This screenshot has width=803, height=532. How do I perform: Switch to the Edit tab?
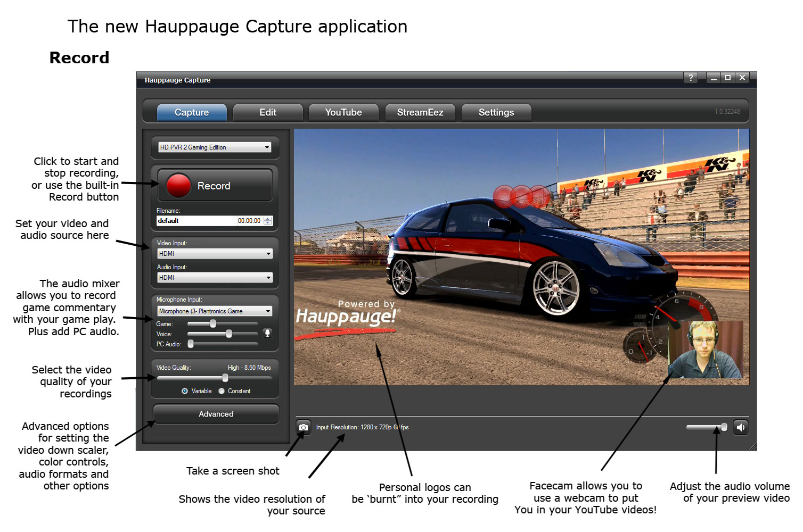[x=268, y=113]
